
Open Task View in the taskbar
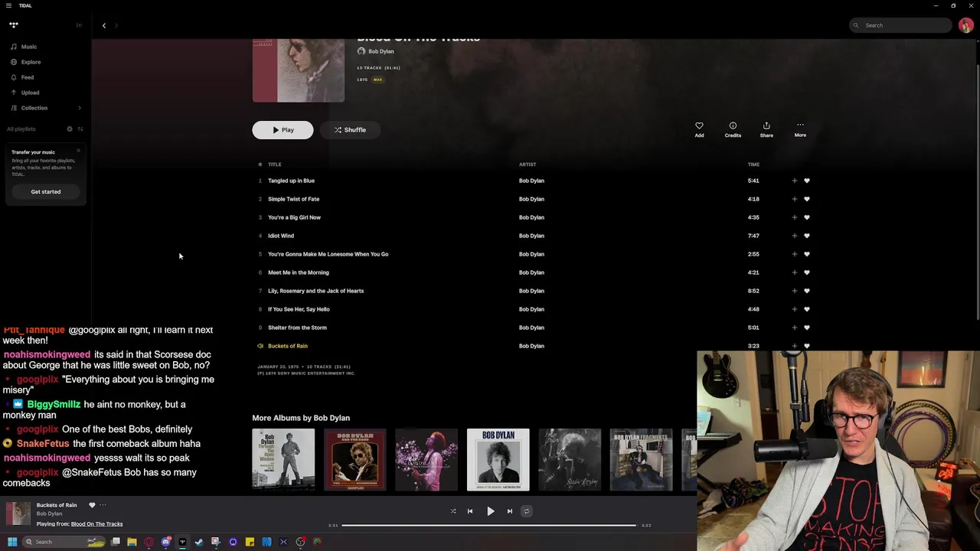point(115,542)
